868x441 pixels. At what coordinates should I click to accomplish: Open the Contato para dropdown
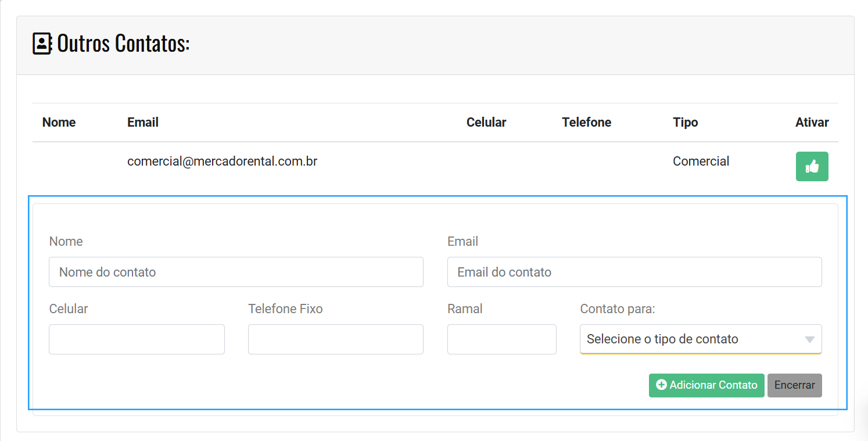[701, 339]
